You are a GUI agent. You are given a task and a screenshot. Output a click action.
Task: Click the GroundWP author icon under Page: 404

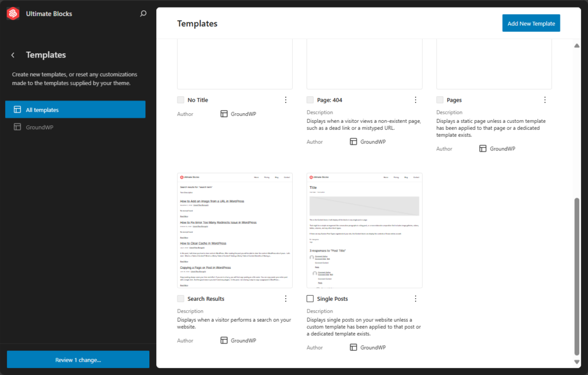click(353, 141)
